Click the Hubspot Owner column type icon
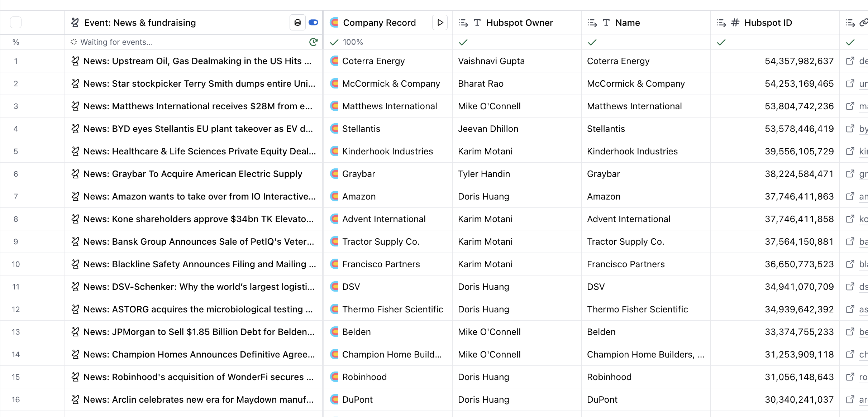The width and height of the screenshot is (868, 417). [477, 23]
